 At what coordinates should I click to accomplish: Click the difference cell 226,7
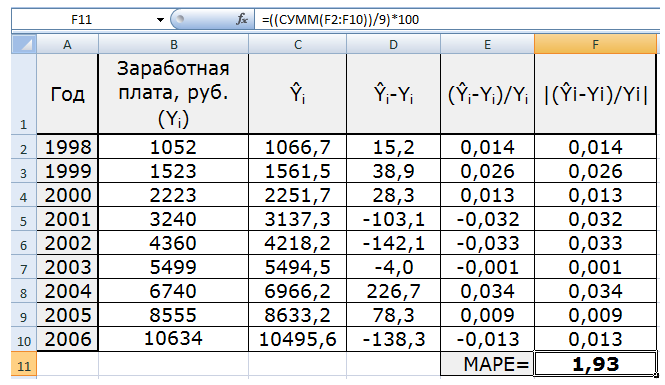click(394, 291)
